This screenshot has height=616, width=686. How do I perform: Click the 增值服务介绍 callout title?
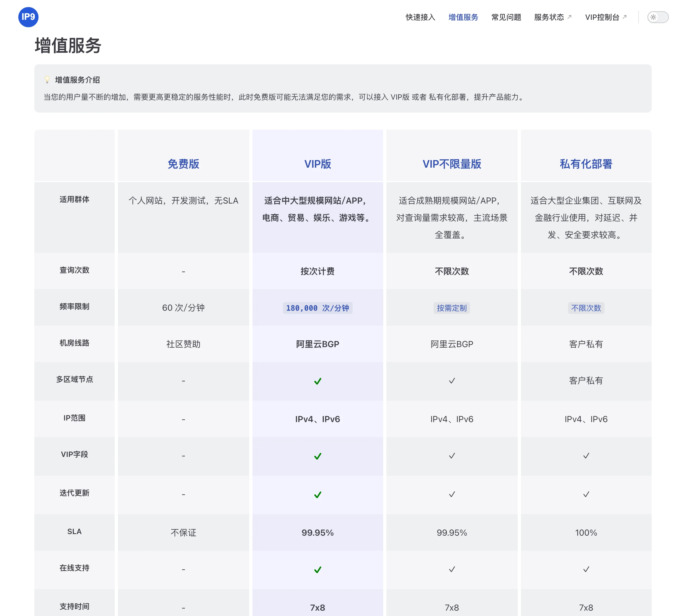pyautogui.click(x=77, y=80)
